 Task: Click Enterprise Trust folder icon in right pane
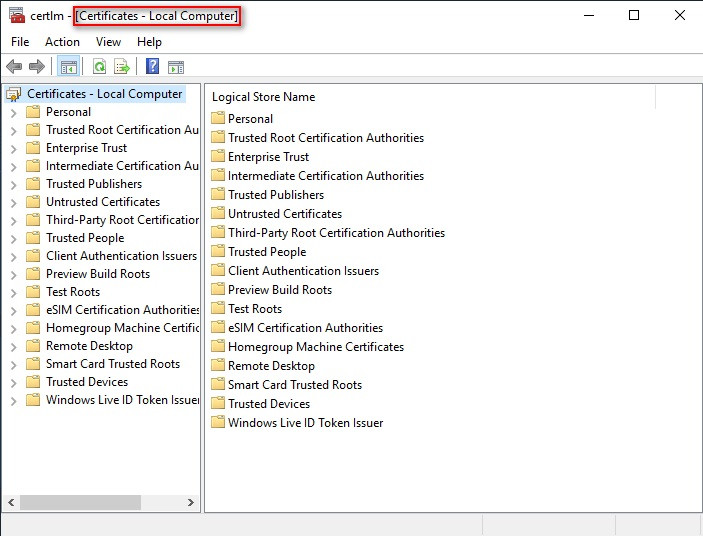[218, 156]
